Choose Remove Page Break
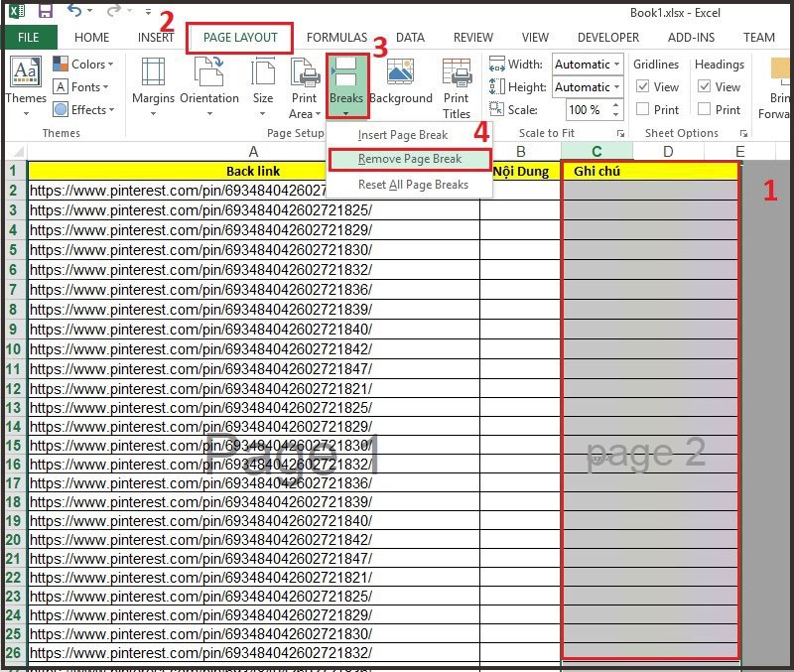 pos(410,159)
